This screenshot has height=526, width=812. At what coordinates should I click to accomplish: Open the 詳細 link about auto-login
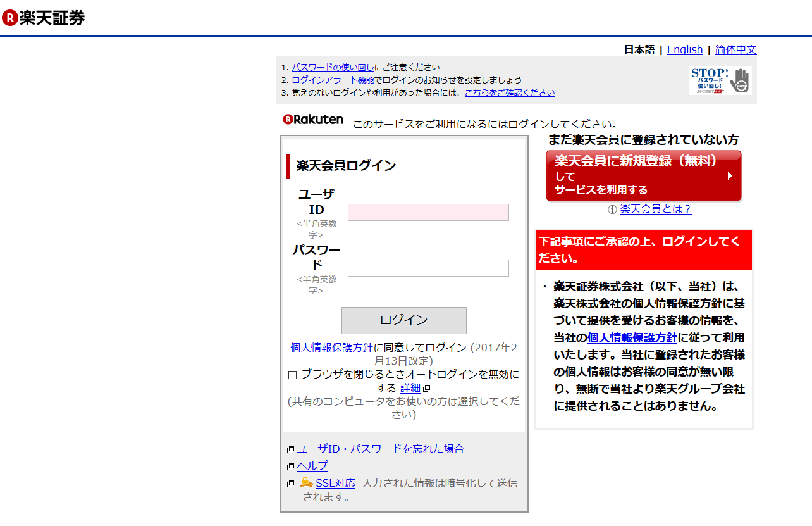[410, 388]
